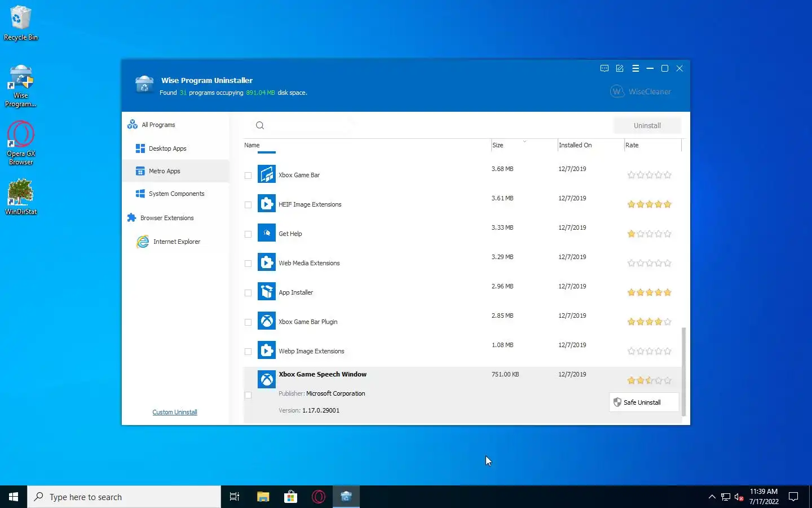The height and width of the screenshot is (508, 812).
Task: Click the Xbox Game Speech Window icon
Action: [x=267, y=379]
